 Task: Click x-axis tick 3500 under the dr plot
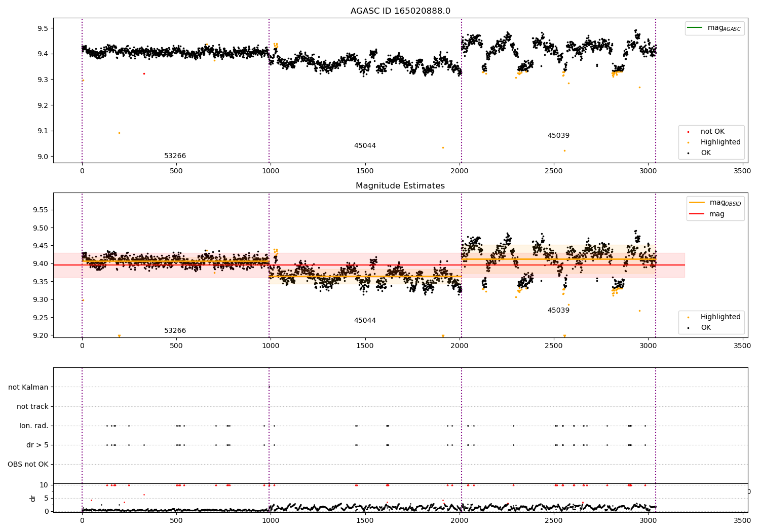coord(742,520)
